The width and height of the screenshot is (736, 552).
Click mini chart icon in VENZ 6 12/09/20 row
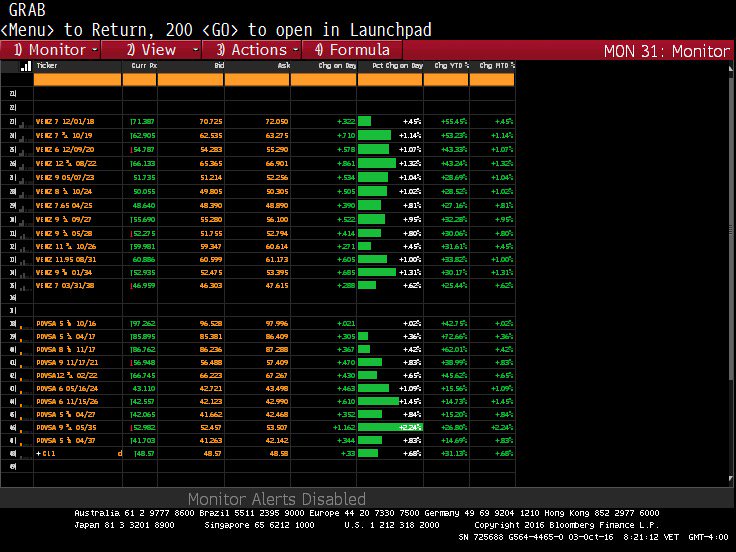point(25,150)
